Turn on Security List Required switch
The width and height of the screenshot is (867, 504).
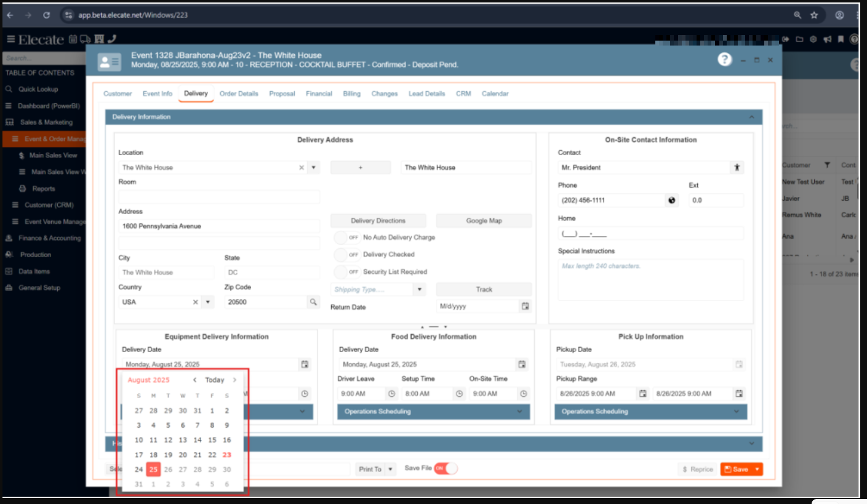pyautogui.click(x=347, y=272)
